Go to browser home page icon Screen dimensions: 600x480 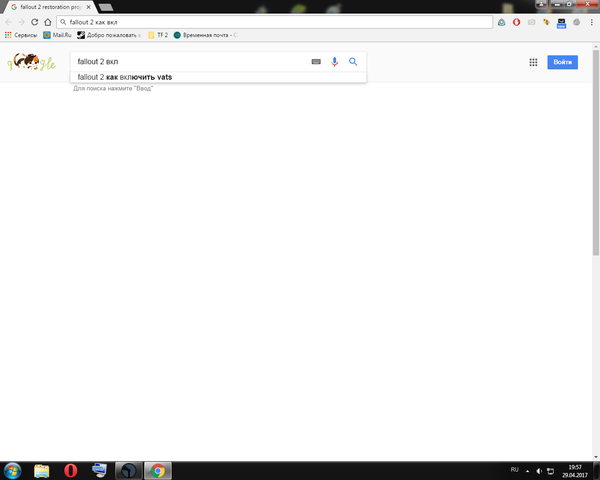(47, 22)
